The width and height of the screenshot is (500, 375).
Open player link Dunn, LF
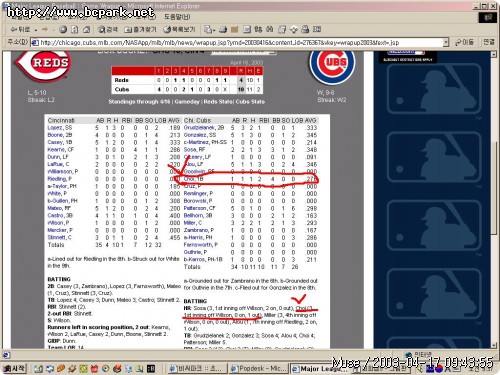58,157
